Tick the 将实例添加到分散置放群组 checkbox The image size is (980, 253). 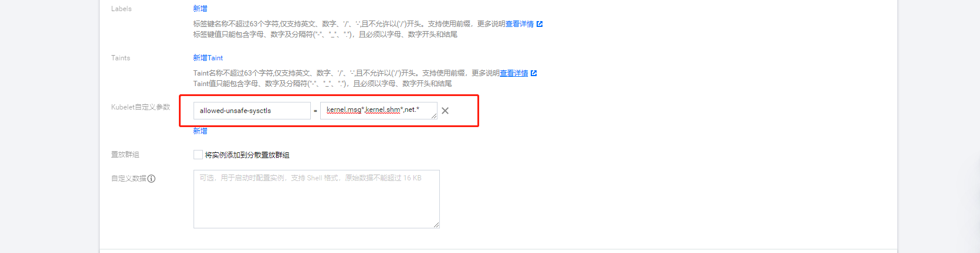198,155
